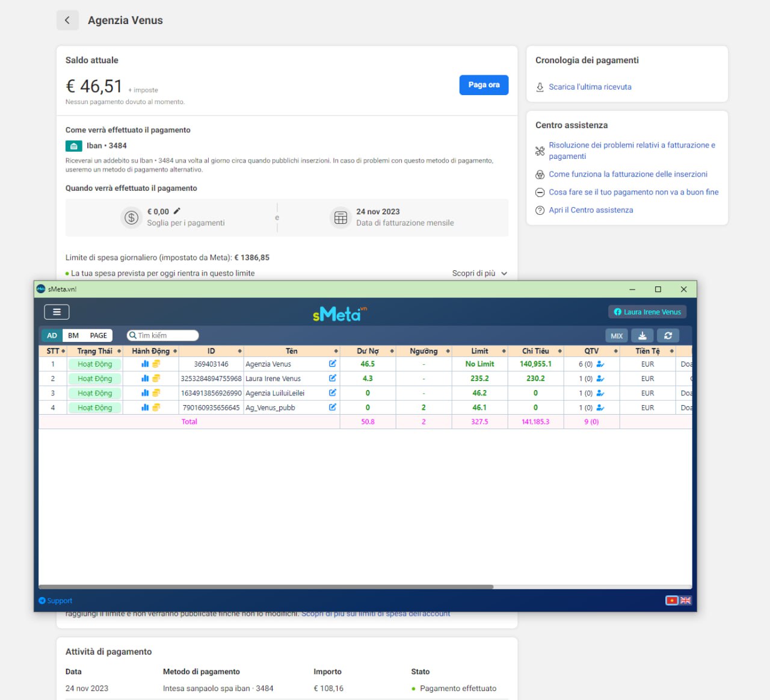Edit the payment threshold pencil icon

pos(177,211)
